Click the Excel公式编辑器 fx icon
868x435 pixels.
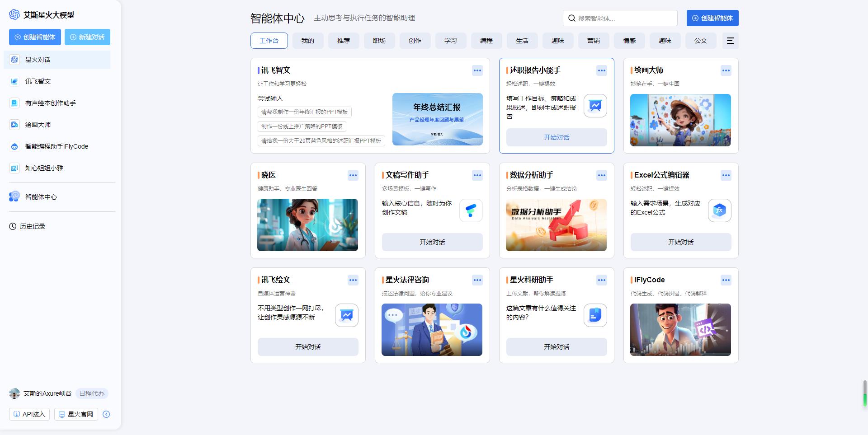pyautogui.click(x=720, y=210)
